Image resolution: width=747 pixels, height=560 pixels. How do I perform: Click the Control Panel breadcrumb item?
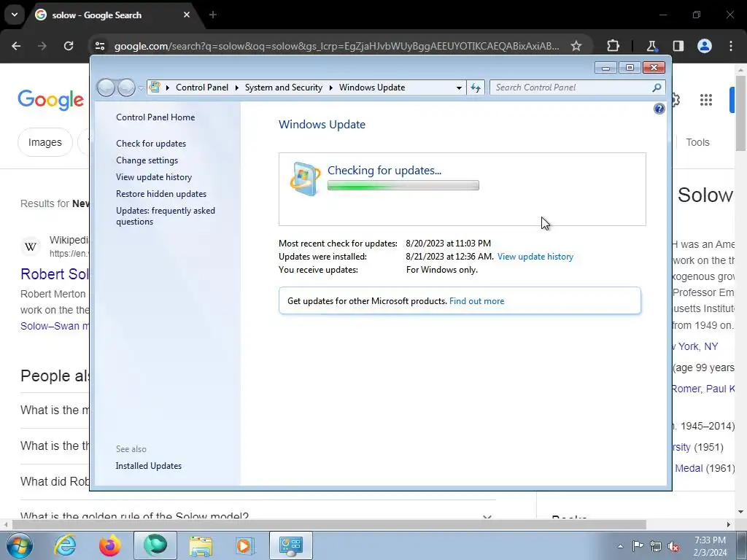(202, 87)
